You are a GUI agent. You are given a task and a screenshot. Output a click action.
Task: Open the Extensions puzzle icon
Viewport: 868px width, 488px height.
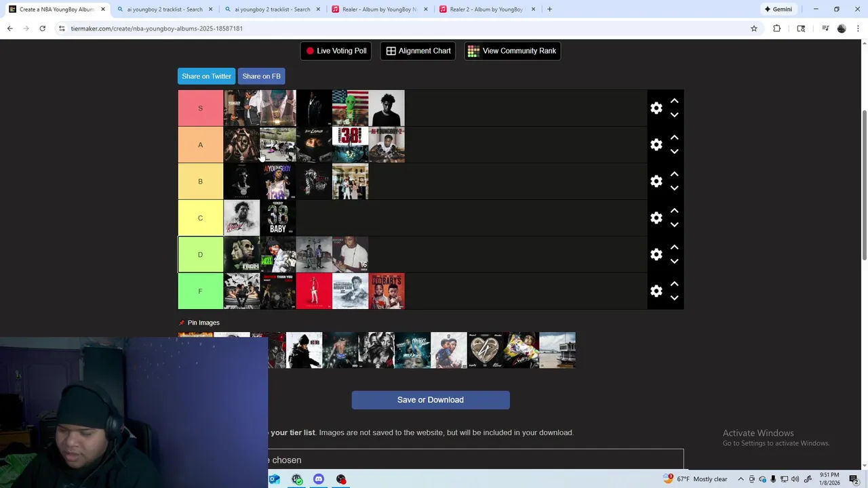tap(777, 28)
